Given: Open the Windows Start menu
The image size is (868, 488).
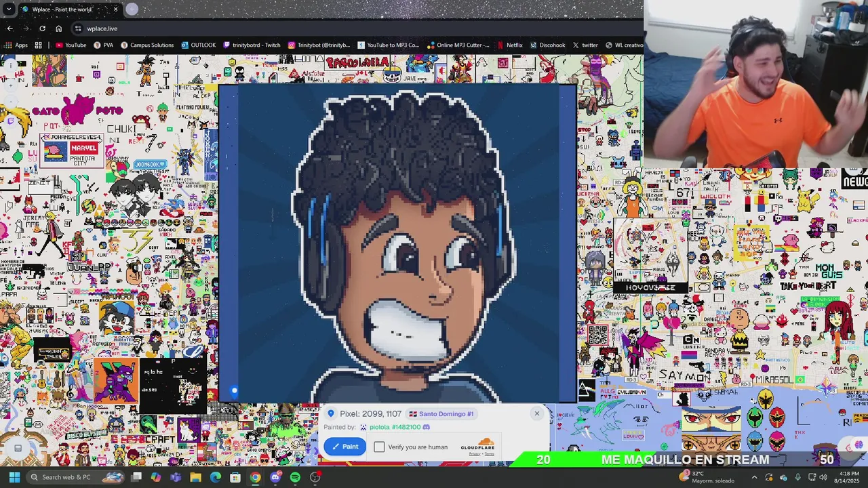Looking at the screenshot, I should (x=14, y=477).
